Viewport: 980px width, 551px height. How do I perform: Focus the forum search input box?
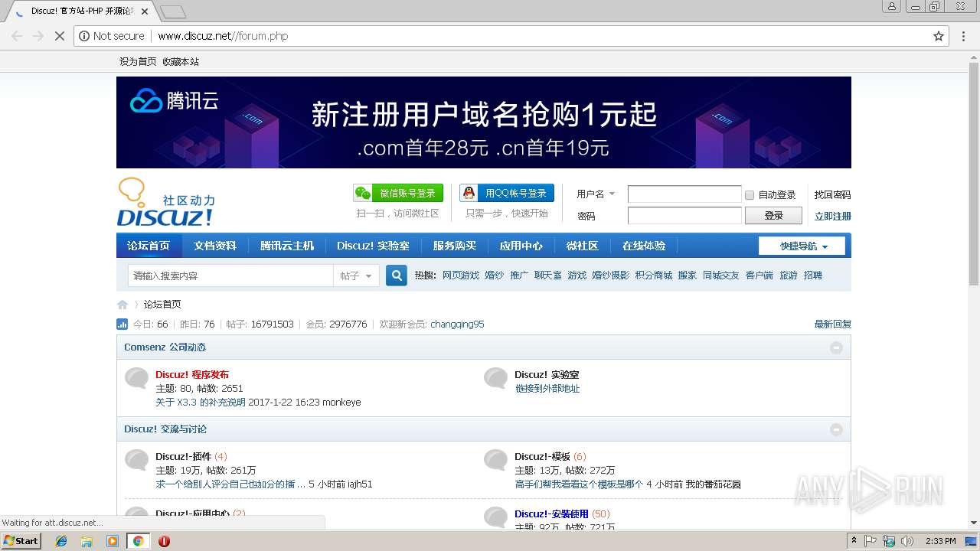point(230,275)
